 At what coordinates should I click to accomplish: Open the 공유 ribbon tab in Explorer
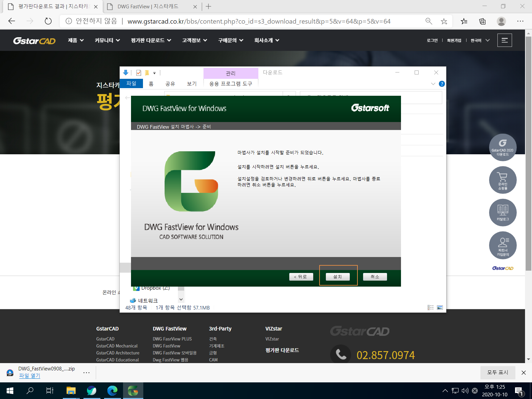pyautogui.click(x=170, y=84)
